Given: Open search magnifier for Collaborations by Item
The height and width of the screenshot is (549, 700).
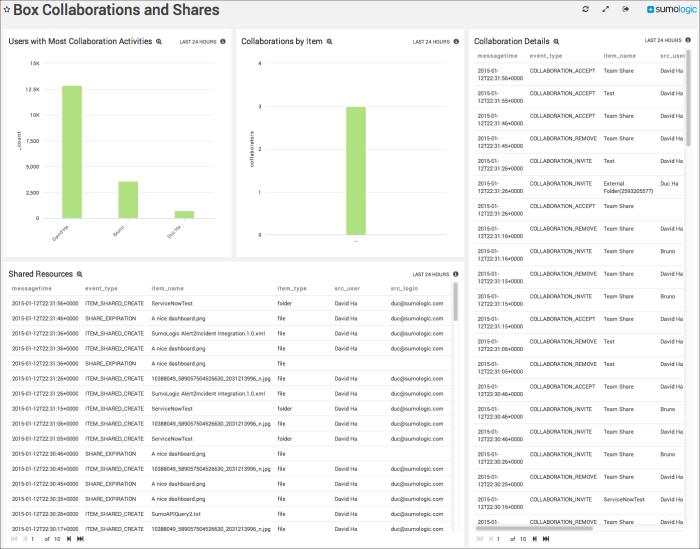Looking at the screenshot, I should pyautogui.click(x=329, y=42).
